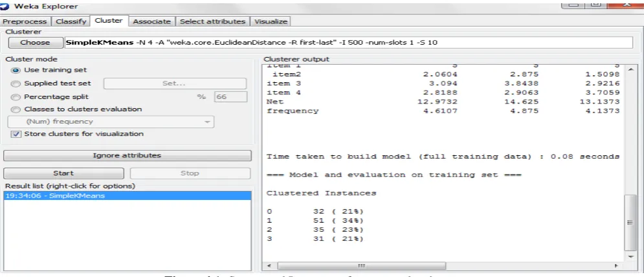644x277 pixels.
Task: Click the 'frequency' row label in output
Action: 292,111
